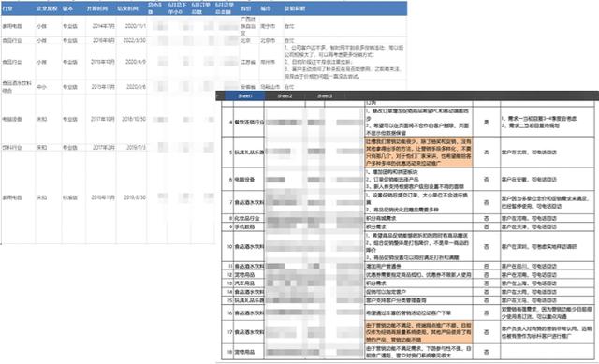Select the orange highlighted feedback cell in row 5

pos(418,152)
